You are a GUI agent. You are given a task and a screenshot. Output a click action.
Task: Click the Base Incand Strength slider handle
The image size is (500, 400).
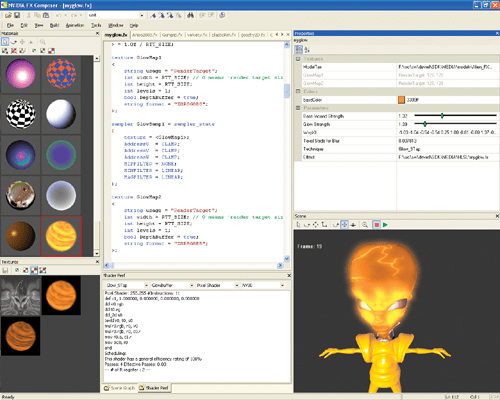[x=442, y=116]
